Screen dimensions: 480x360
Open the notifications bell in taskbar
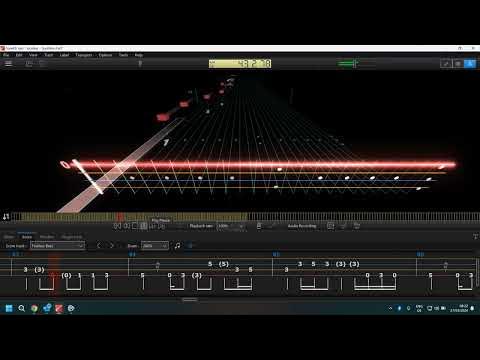pos(473,308)
